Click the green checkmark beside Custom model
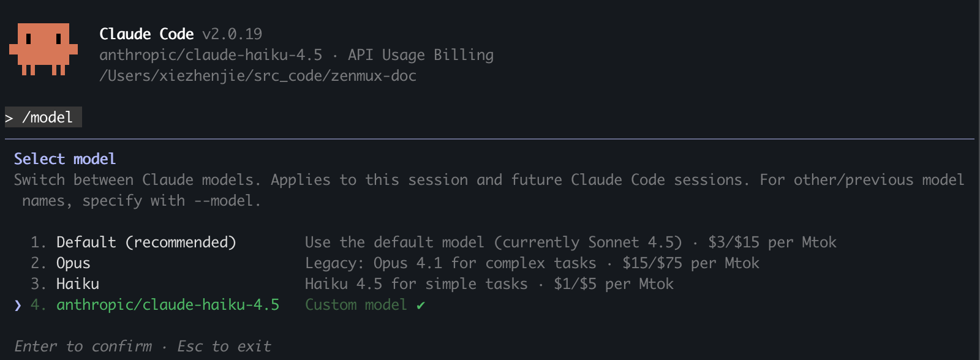Screen dimensions: 980x360 click(x=421, y=305)
